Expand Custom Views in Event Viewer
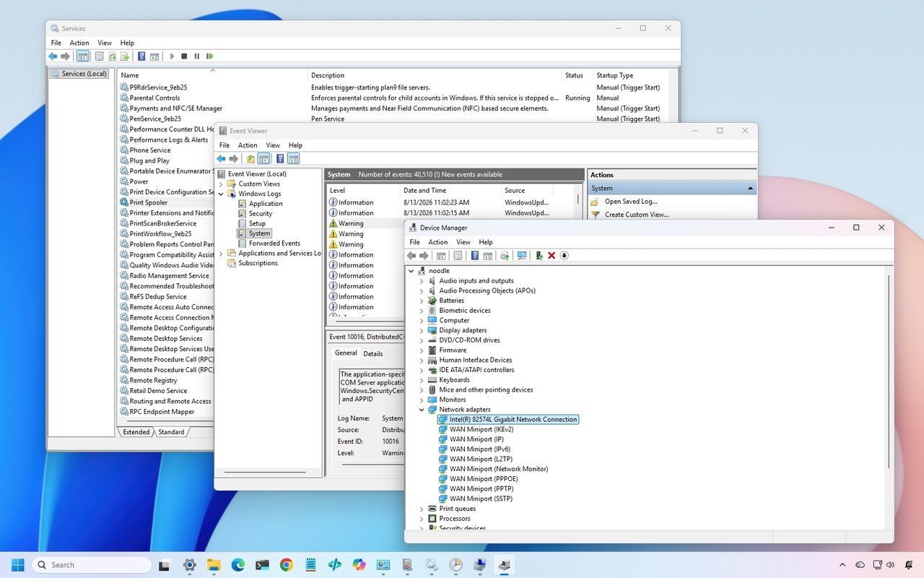This screenshot has height=578, width=924. click(221, 184)
